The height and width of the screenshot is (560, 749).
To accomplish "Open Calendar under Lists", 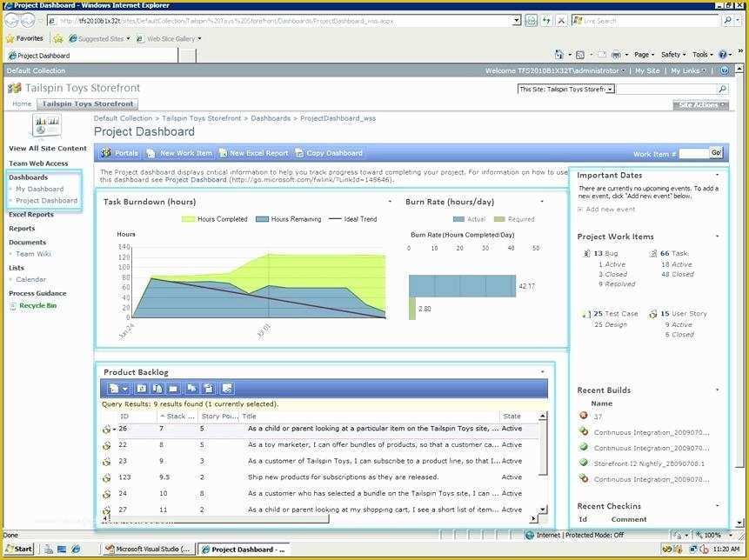I will [x=31, y=279].
